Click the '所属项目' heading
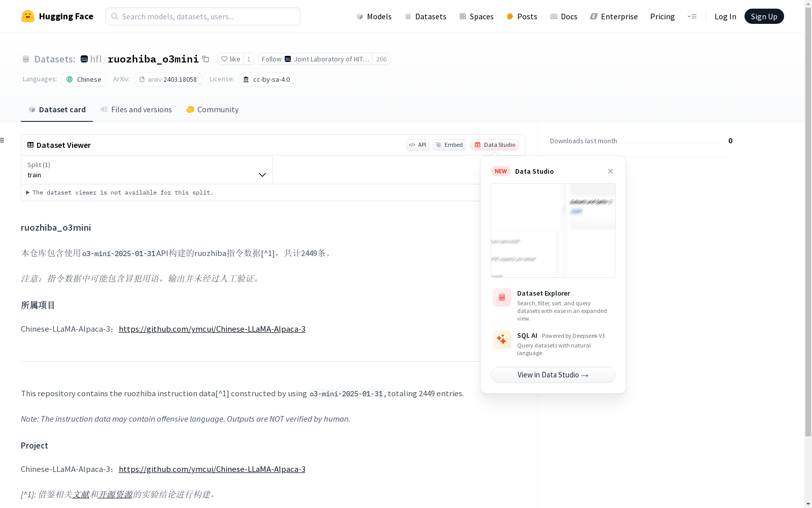812x508 pixels. [38, 305]
